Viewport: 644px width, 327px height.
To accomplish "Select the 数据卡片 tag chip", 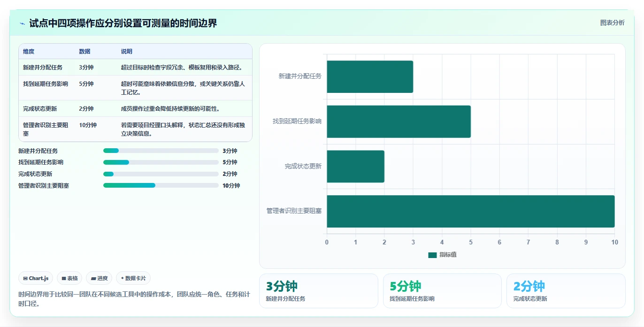I will click(133, 278).
